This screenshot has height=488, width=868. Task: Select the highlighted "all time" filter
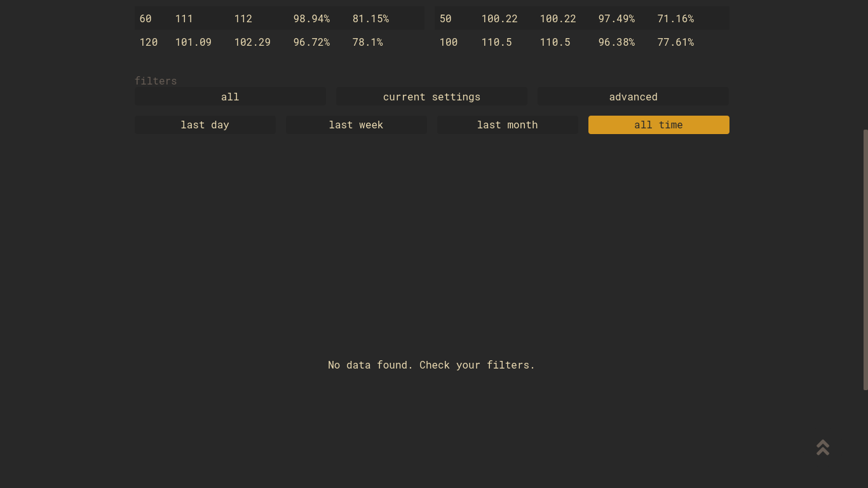pyautogui.click(x=658, y=125)
